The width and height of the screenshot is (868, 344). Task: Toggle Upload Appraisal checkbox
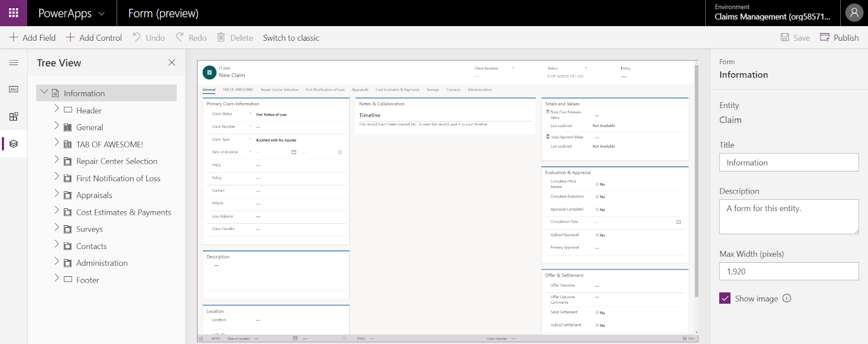tap(597, 235)
